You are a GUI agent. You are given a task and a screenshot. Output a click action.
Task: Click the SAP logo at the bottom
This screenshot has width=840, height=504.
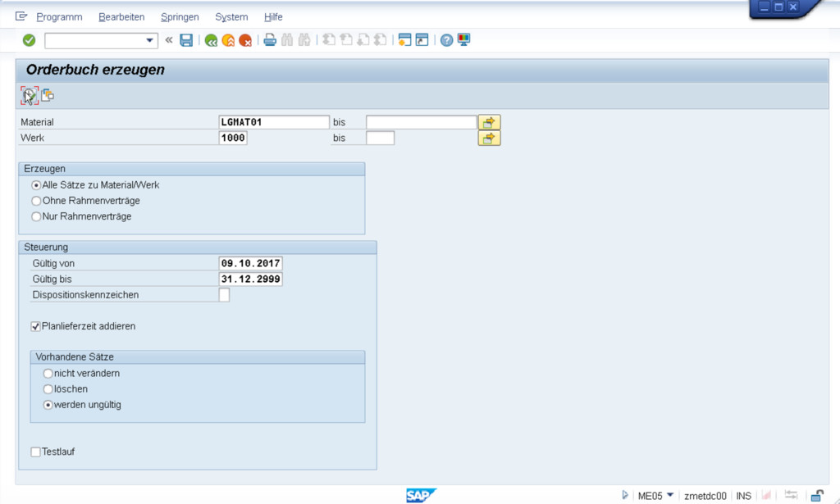click(x=421, y=496)
